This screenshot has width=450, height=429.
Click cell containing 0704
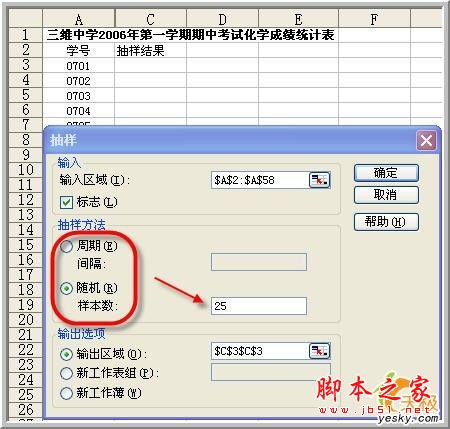(x=78, y=111)
